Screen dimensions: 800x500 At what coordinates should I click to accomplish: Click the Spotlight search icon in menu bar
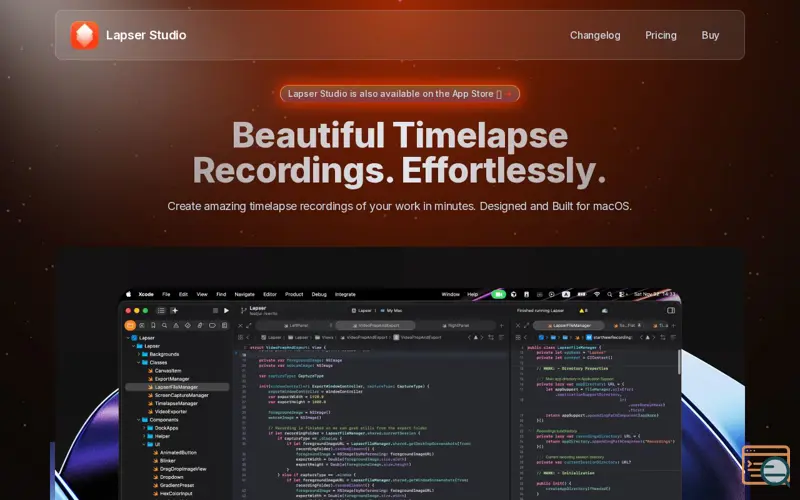click(x=609, y=294)
